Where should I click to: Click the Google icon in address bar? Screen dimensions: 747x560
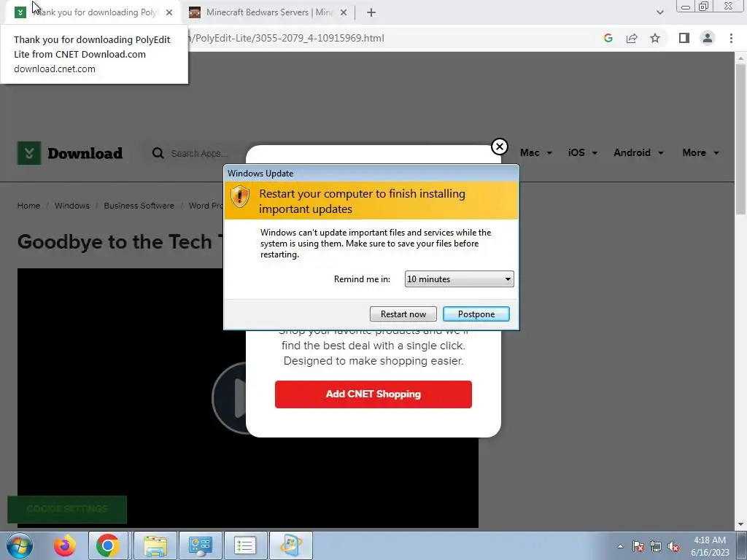608,38
